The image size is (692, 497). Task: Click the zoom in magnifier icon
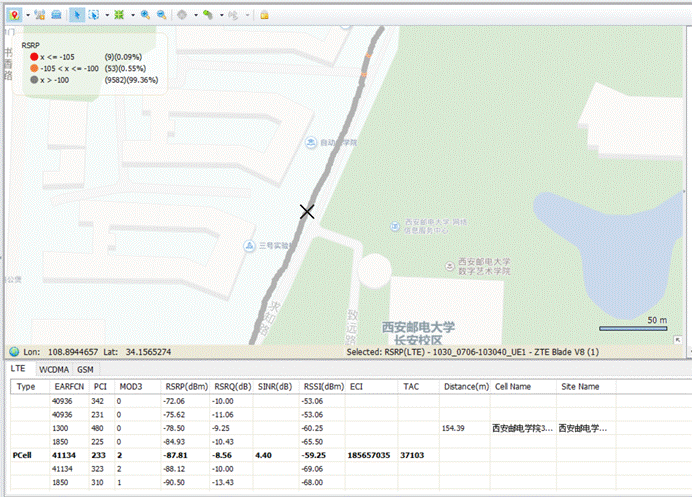(145, 15)
